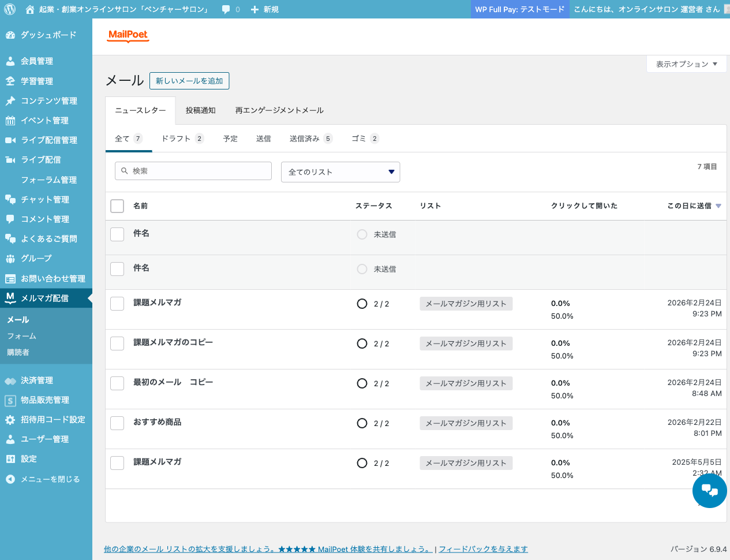The width and height of the screenshot is (730, 560).
Task: Open the ドラフト filter tab
Action: [x=182, y=139]
